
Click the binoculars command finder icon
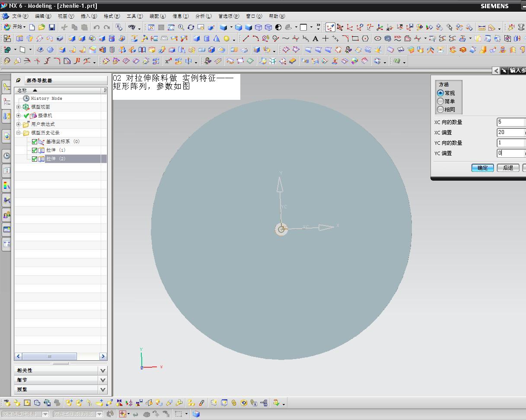(131, 27)
